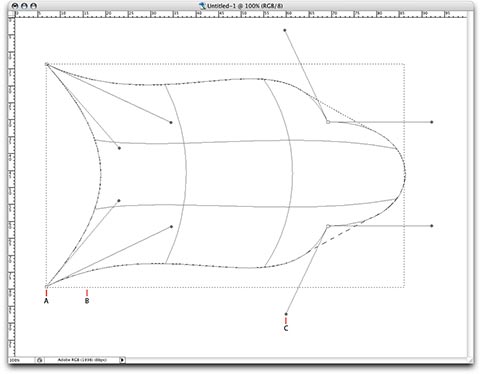
Task: Click the lowermost handle extending from bottom-left corner
Action: (x=171, y=227)
